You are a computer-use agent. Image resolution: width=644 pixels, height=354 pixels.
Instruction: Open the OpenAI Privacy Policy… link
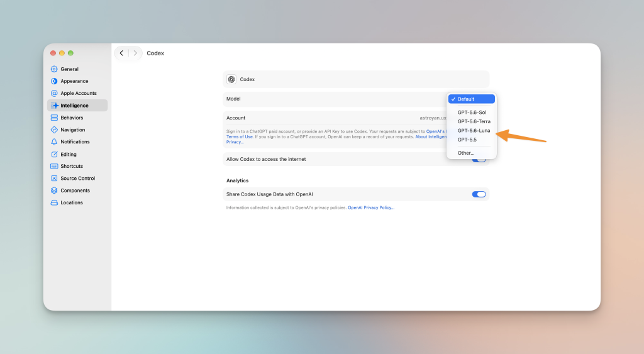coord(371,207)
